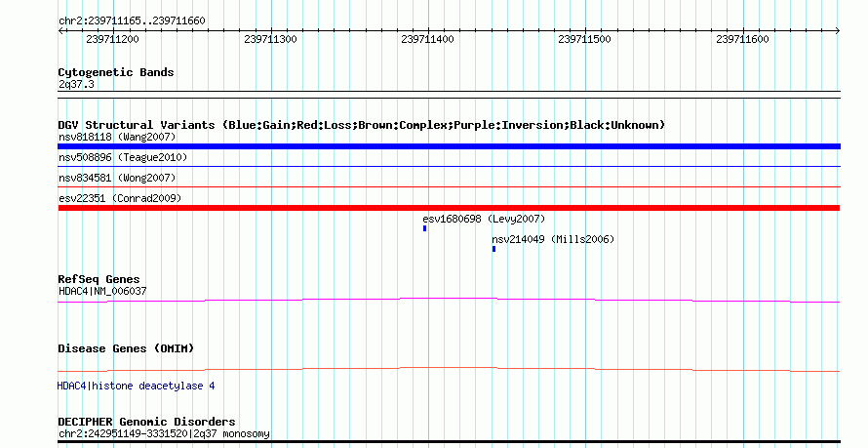Click the 2q37.3 cytogenetic band label

coord(76,84)
